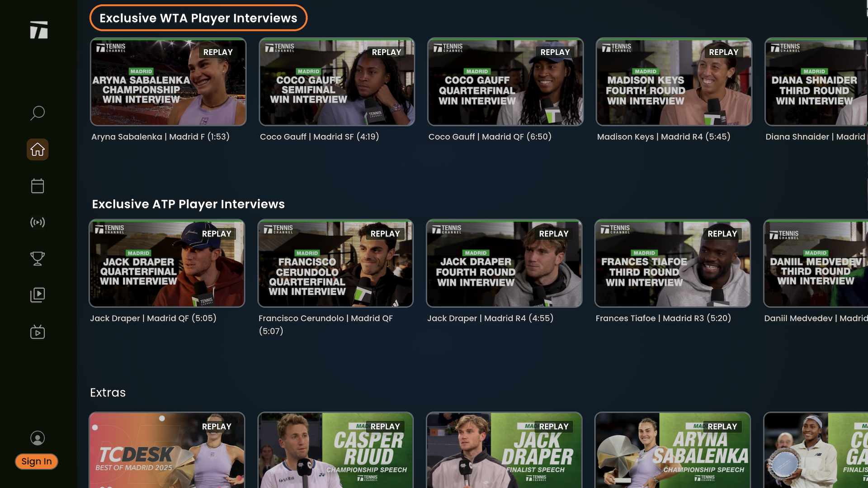Open live TV channels icon

[x=38, y=332]
